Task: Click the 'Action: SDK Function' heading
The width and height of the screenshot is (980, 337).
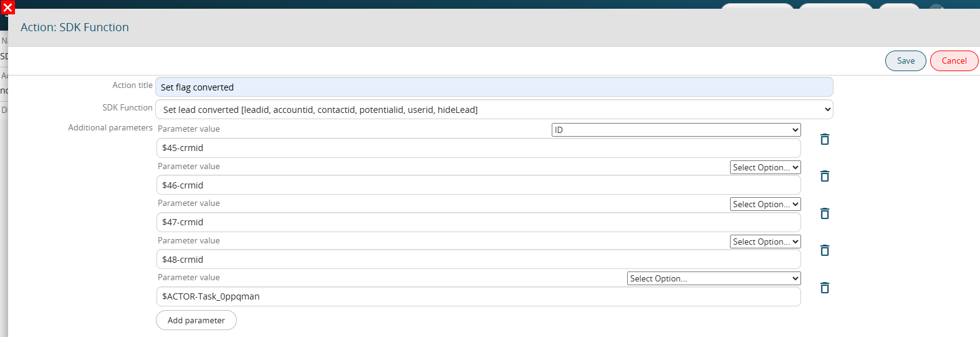Action: [75, 27]
